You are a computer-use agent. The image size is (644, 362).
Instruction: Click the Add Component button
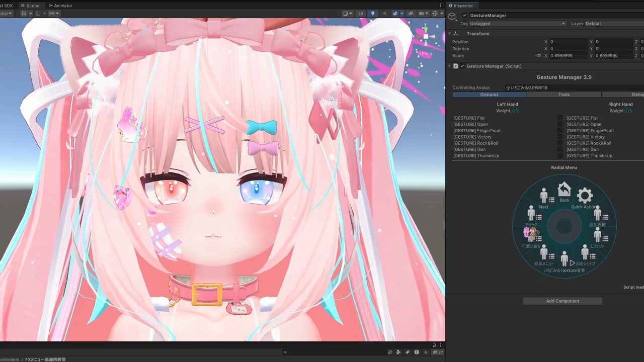point(562,301)
